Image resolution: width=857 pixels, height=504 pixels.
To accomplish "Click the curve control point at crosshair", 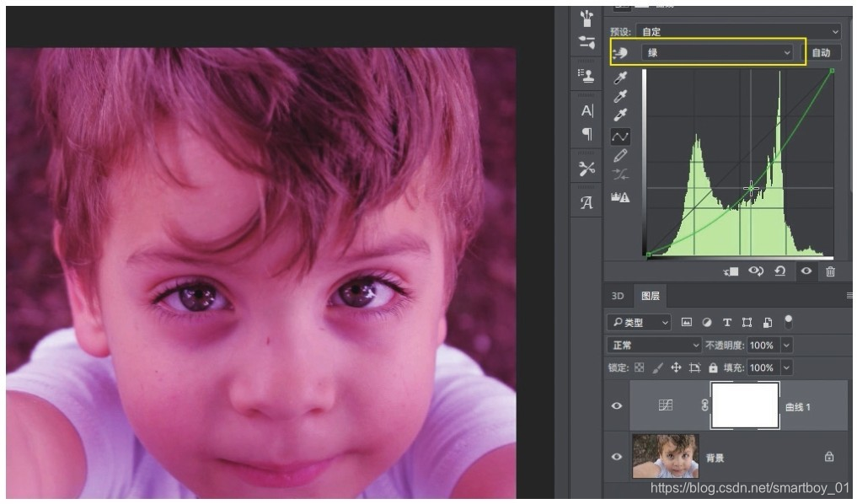I will click(751, 188).
